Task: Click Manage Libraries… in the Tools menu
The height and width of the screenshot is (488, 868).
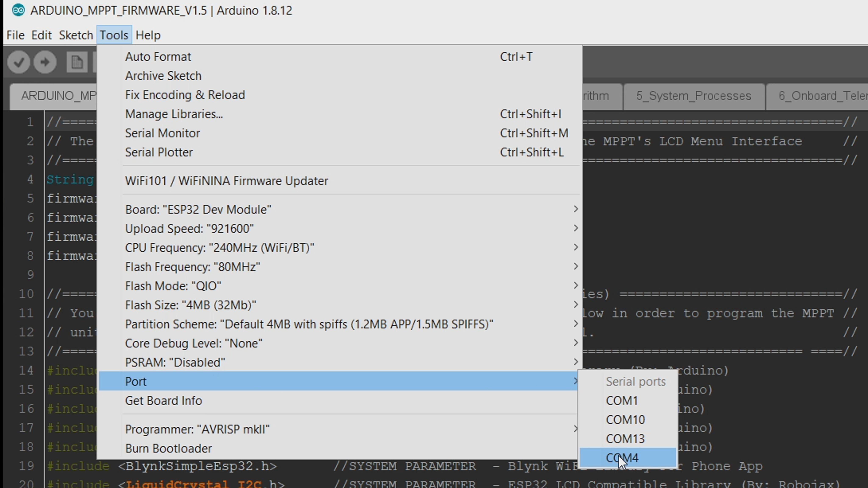Action: [174, 114]
